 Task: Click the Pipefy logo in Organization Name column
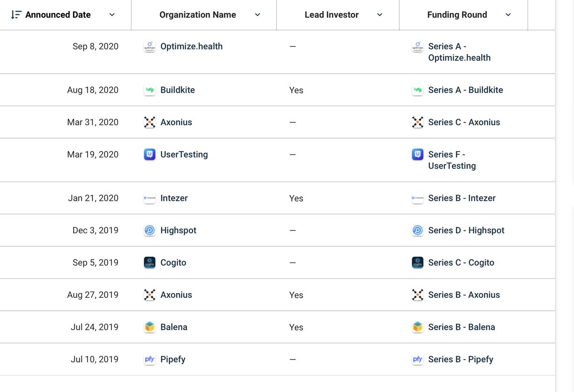[x=150, y=359]
